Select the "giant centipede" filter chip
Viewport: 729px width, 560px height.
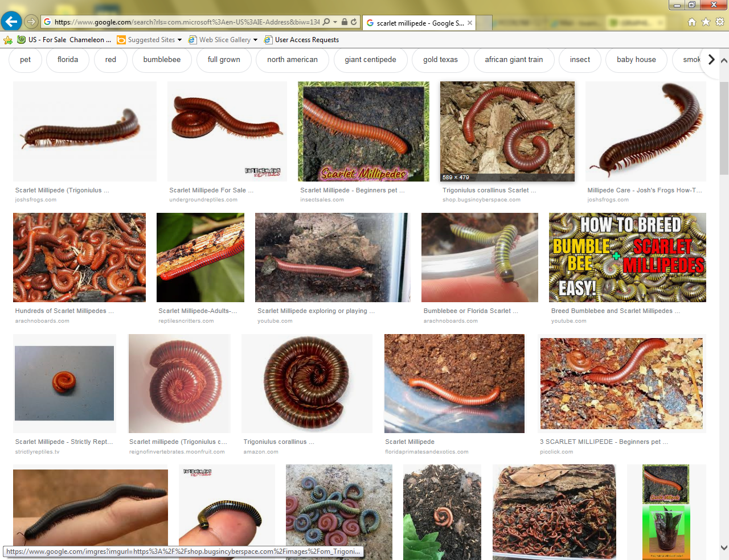(x=370, y=60)
